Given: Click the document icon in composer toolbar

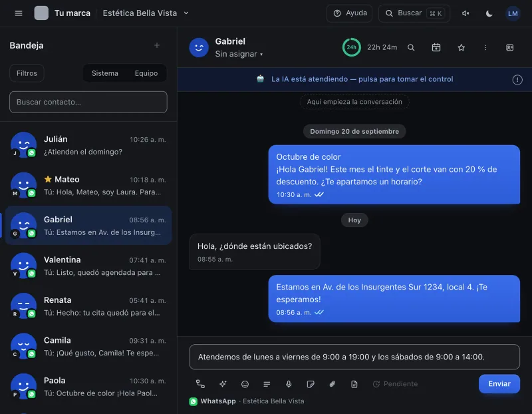Looking at the screenshot, I should click(x=354, y=384).
